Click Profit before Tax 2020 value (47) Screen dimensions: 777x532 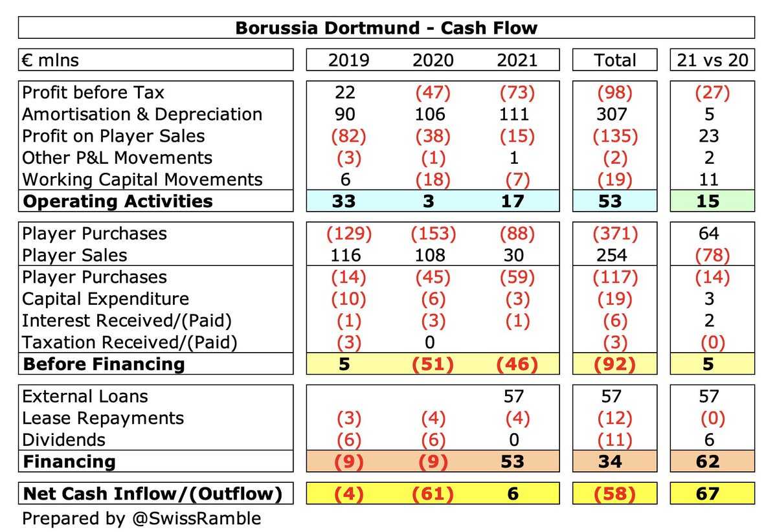point(434,93)
